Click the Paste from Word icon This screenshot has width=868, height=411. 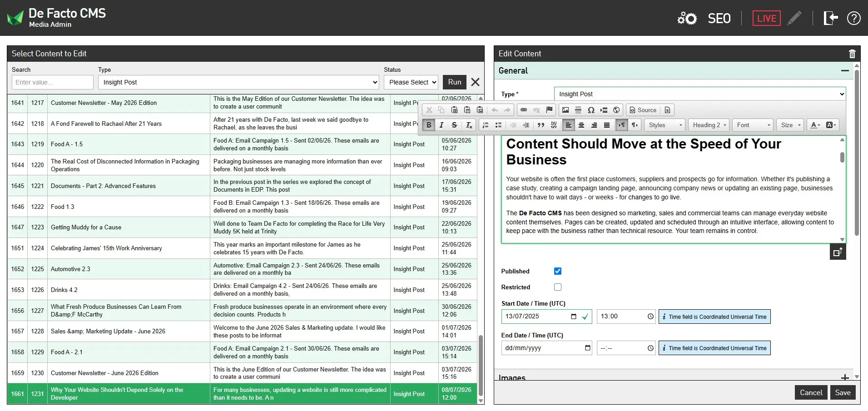pos(480,110)
